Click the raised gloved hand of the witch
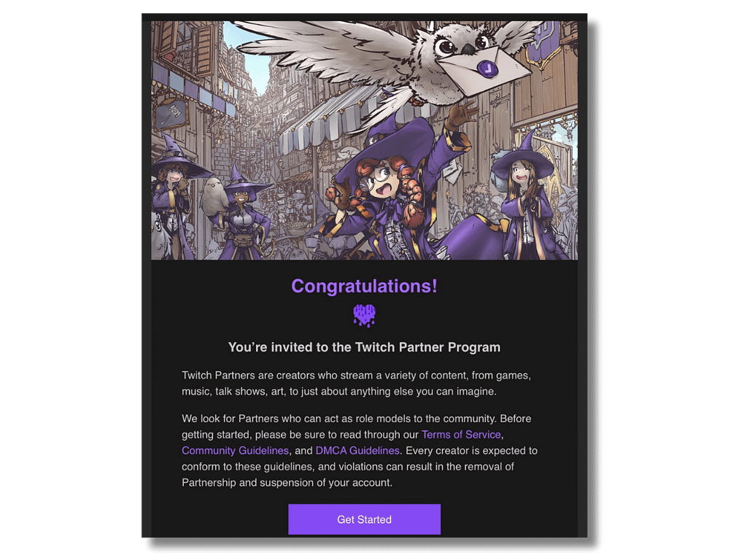This screenshot has height=560, width=747. pos(460,114)
